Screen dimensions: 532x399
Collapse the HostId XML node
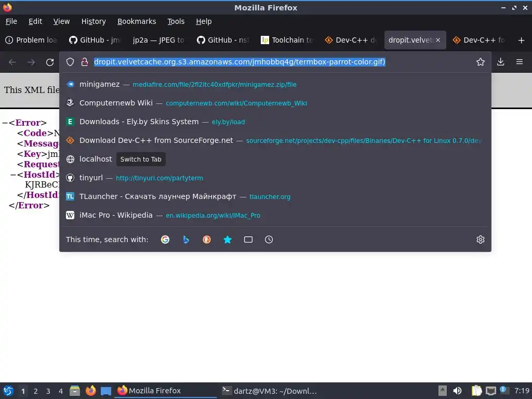click(13, 175)
